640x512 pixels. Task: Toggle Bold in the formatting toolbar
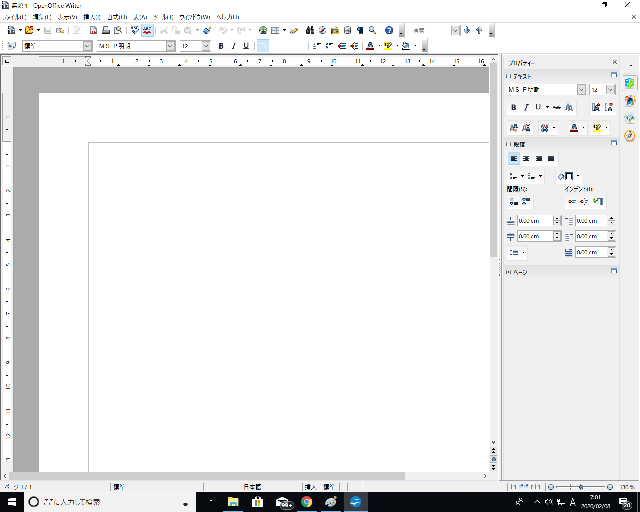coord(220,46)
